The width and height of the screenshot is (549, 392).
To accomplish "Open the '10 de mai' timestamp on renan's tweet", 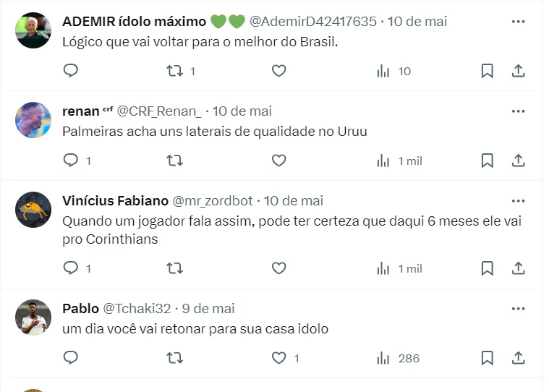I will [x=242, y=111].
